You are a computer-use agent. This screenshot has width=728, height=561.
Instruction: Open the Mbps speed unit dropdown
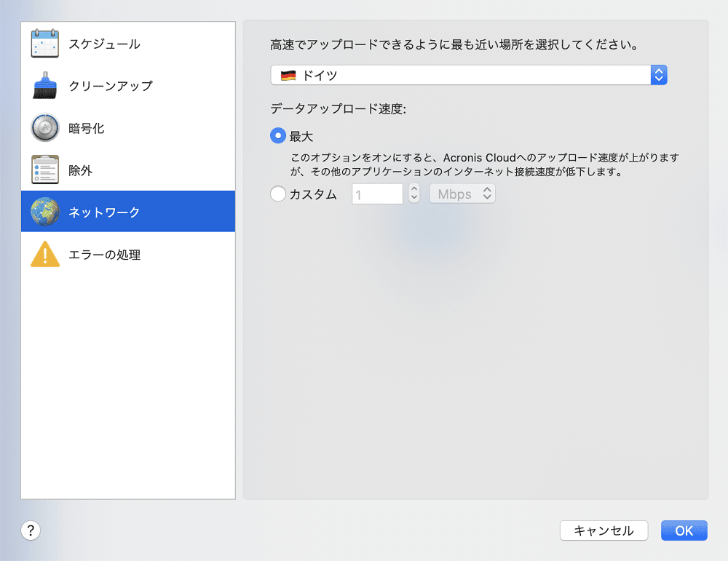pyautogui.click(x=462, y=194)
